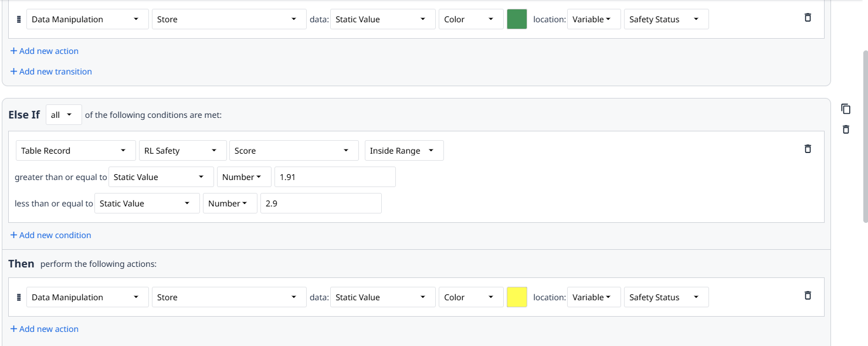This screenshot has height=346, width=868.
Task: Expand the RL Safety table dropdown
Action: click(182, 151)
